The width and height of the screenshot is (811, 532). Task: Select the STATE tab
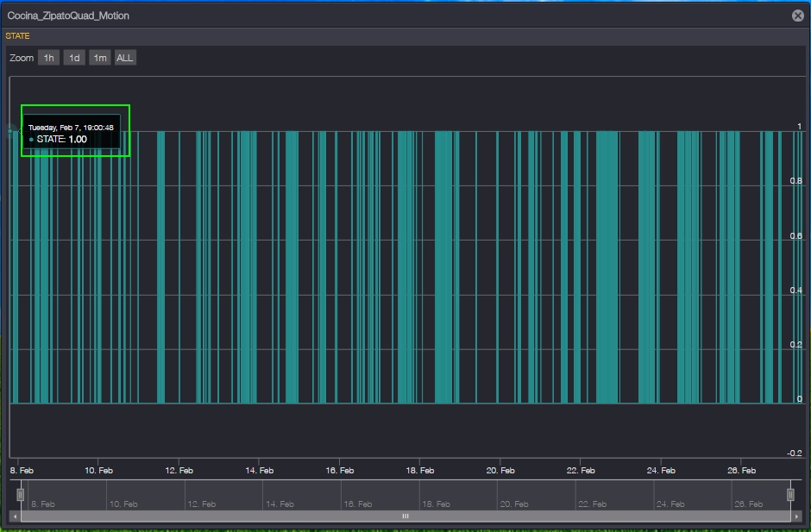pos(17,35)
